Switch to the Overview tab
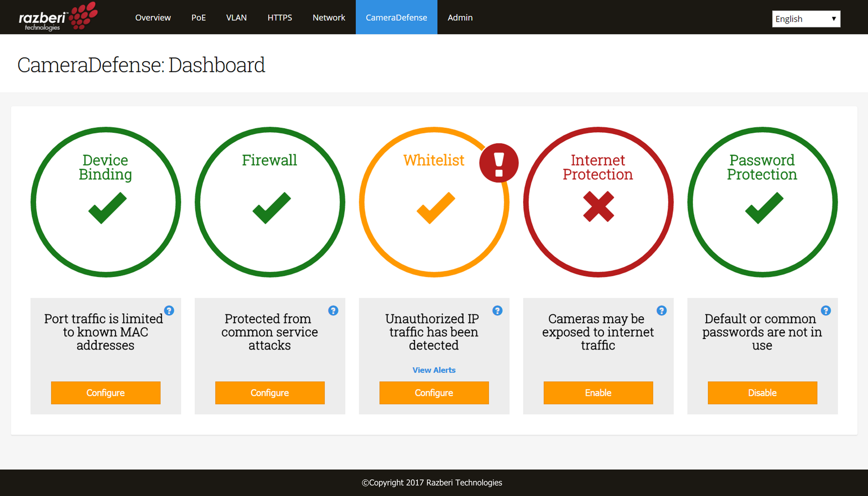Image resolution: width=868 pixels, height=496 pixels. tap(153, 17)
